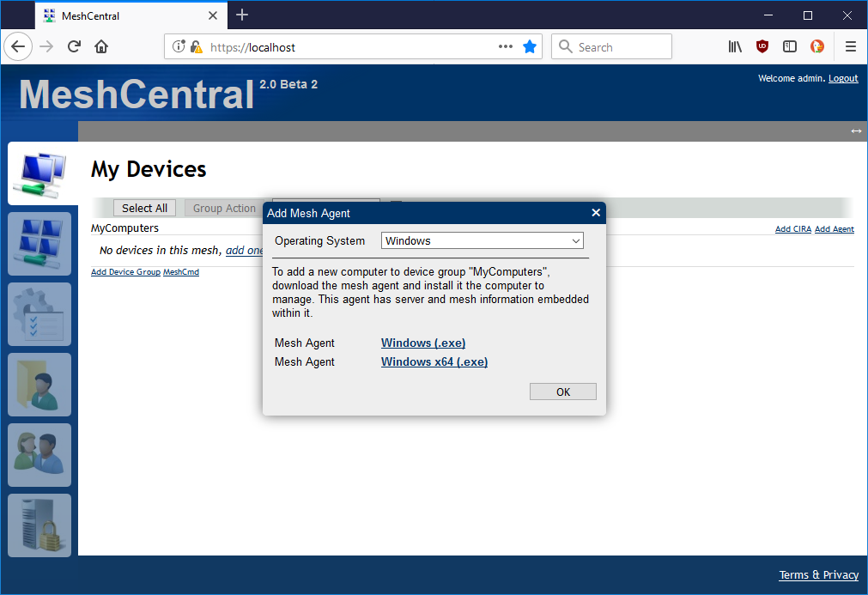868x595 pixels.
Task: Click OK in Add Mesh Agent dialog
Action: click(x=563, y=392)
